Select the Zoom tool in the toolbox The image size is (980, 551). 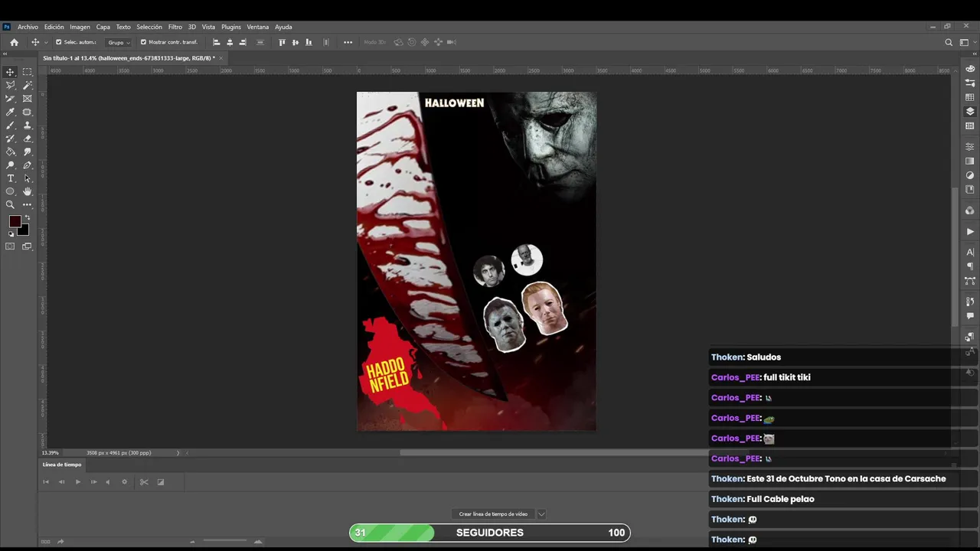click(11, 204)
